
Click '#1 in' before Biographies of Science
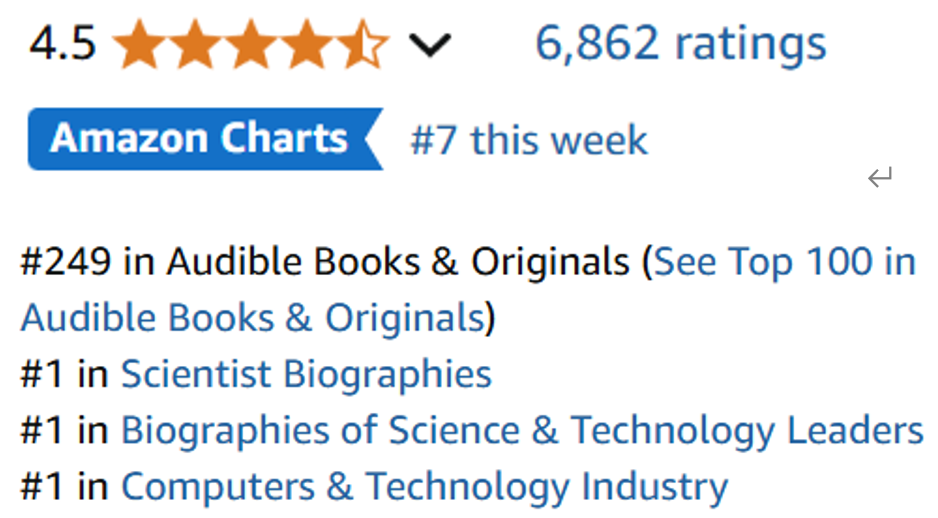64,431
